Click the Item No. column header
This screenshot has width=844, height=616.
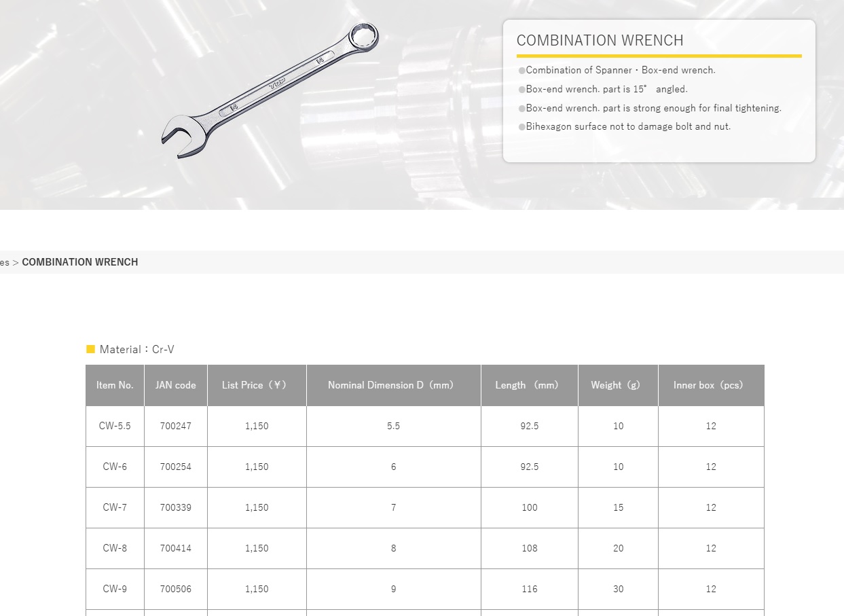coord(115,385)
